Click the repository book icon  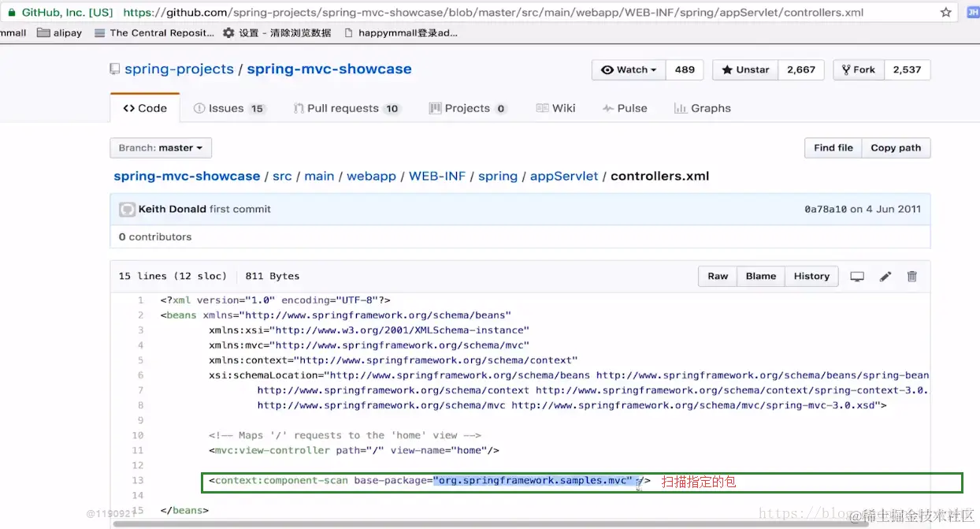(115, 69)
